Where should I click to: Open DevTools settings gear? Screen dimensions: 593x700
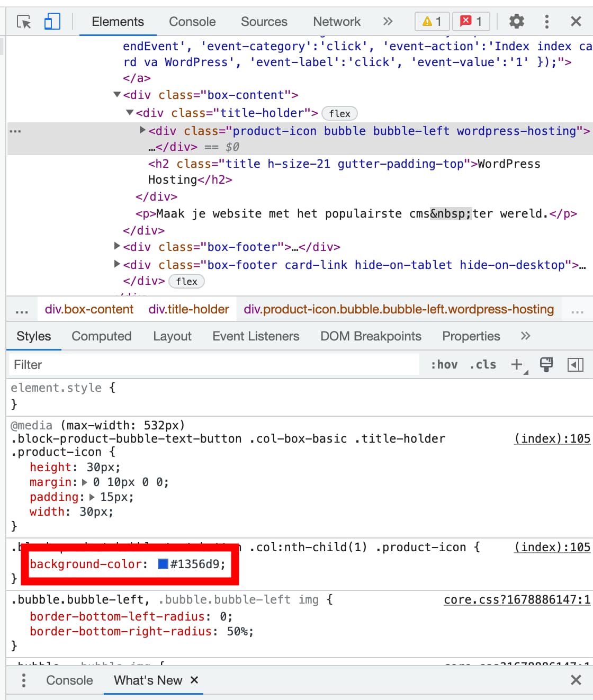516,22
